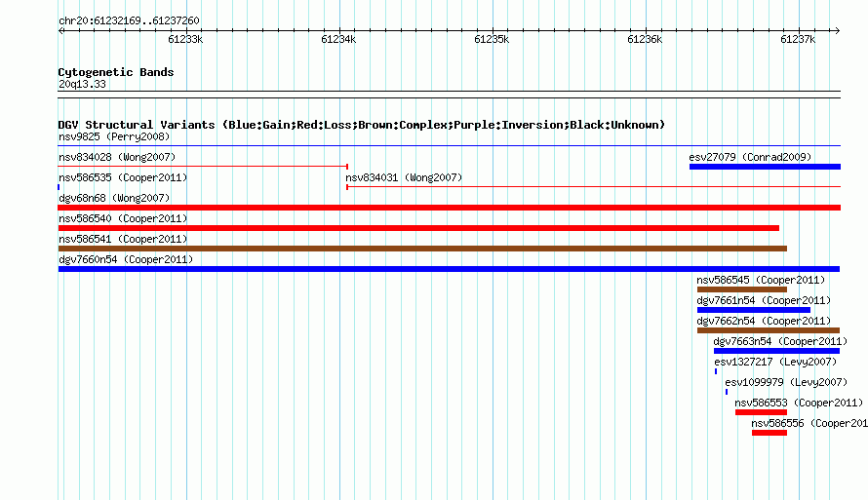Image resolution: width=868 pixels, height=500 pixels.
Task: Select the dgv7661n54 blue bar
Action: [754, 310]
